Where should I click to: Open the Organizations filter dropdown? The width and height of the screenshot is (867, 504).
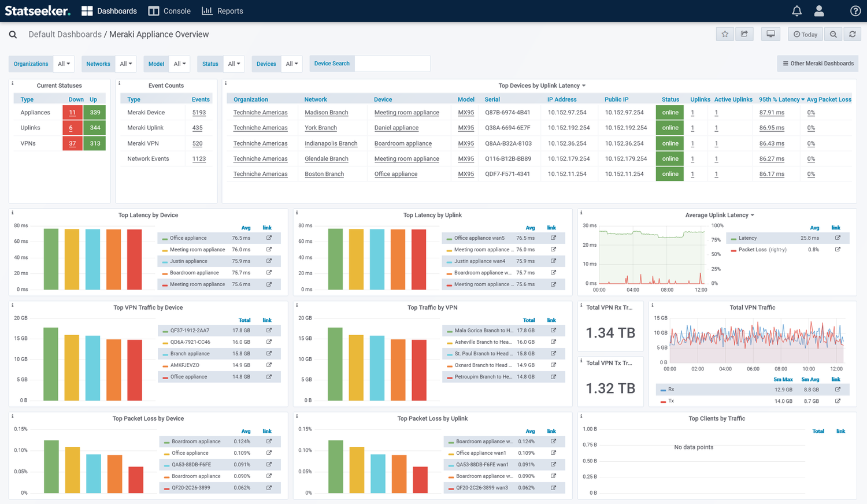pyautogui.click(x=64, y=64)
